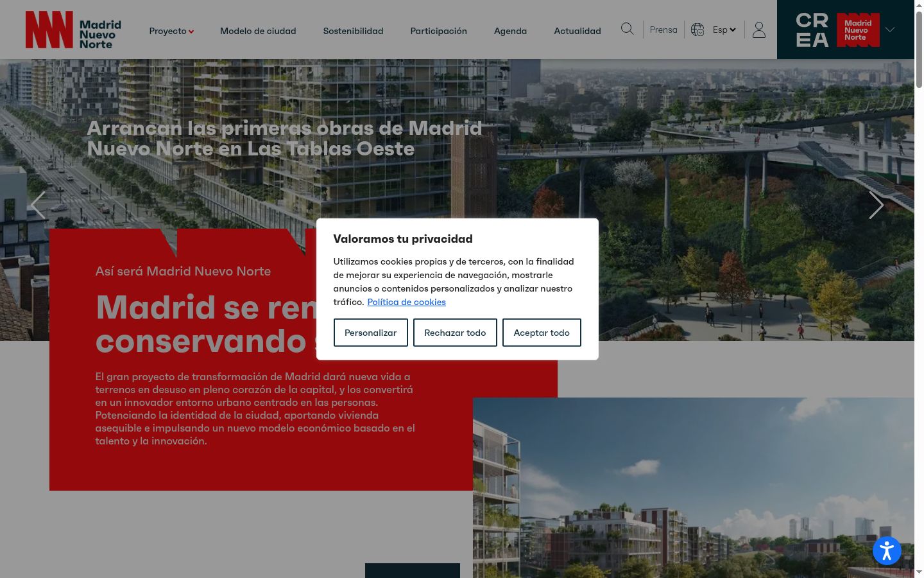Image resolution: width=924 pixels, height=578 pixels.
Task: Open Modelo de ciudad menu item
Action: [x=258, y=31]
